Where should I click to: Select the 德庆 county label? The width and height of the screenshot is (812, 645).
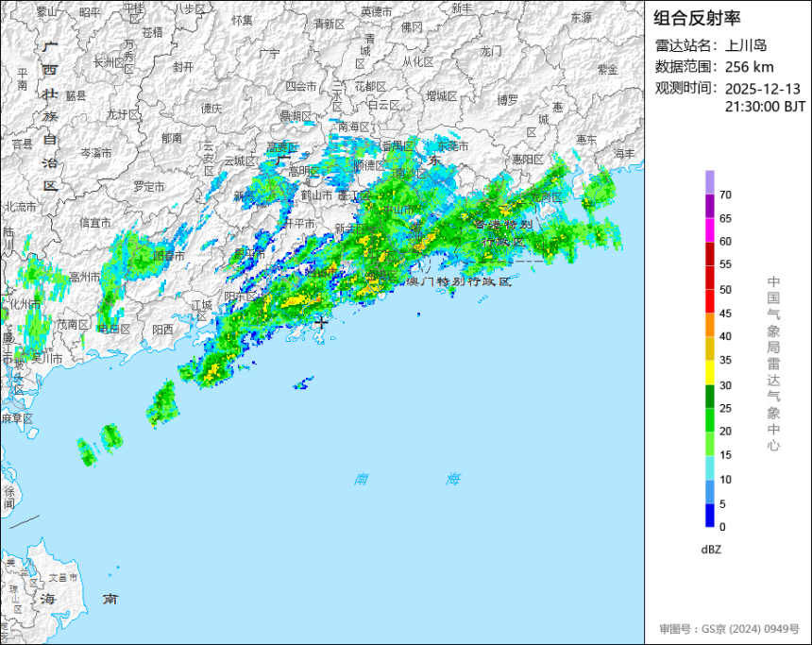click(211, 109)
